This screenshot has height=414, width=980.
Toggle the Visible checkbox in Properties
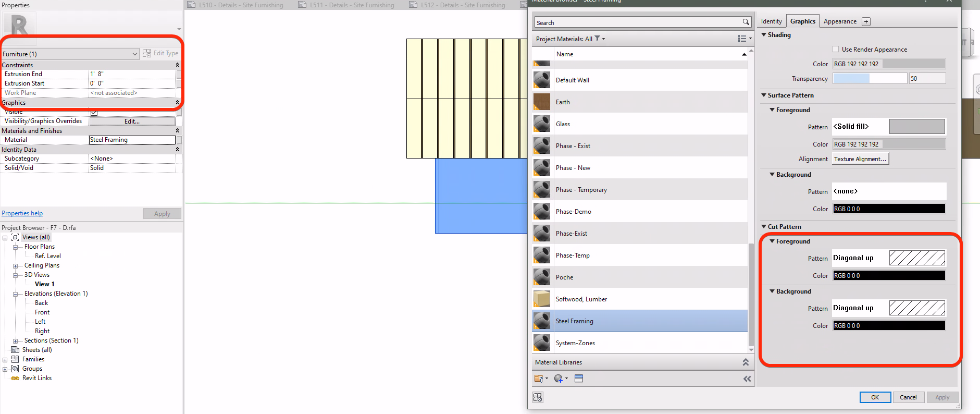coord(94,112)
